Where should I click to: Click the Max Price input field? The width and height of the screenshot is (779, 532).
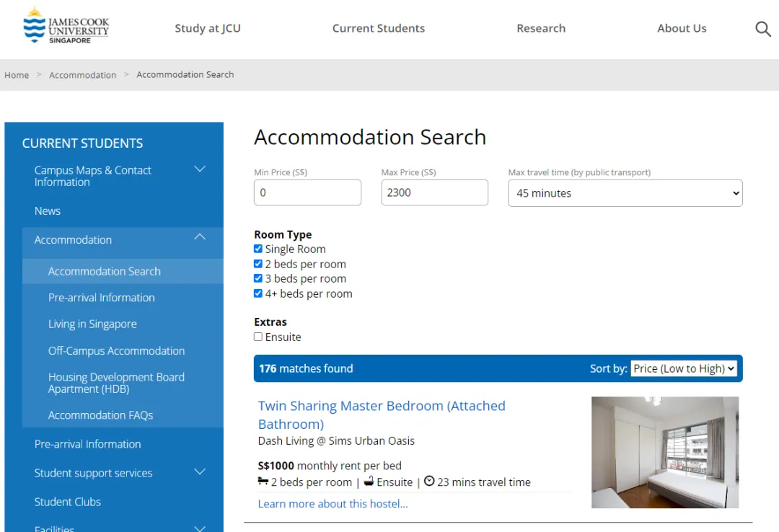[x=434, y=192]
